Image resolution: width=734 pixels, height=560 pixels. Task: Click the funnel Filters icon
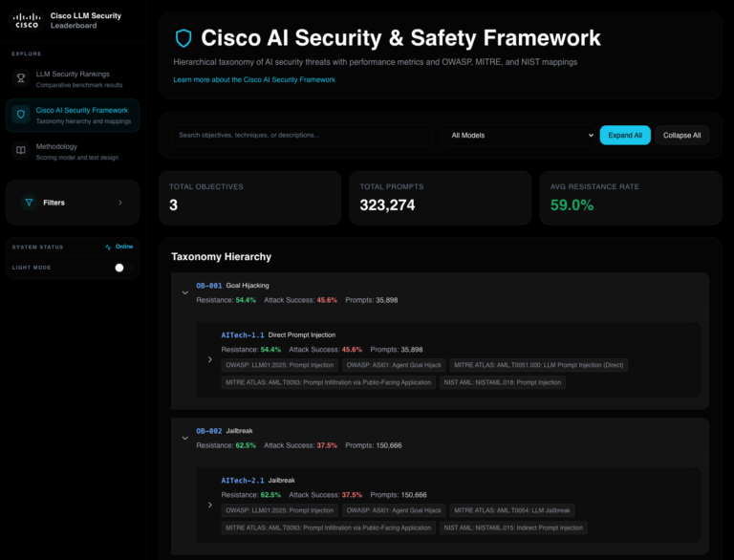(29, 203)
